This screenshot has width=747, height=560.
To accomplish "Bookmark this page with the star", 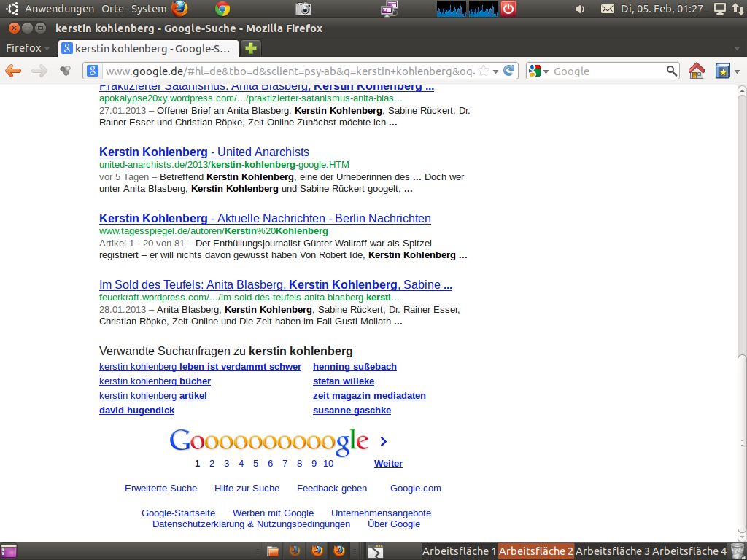I will click(x=483, y=71).
